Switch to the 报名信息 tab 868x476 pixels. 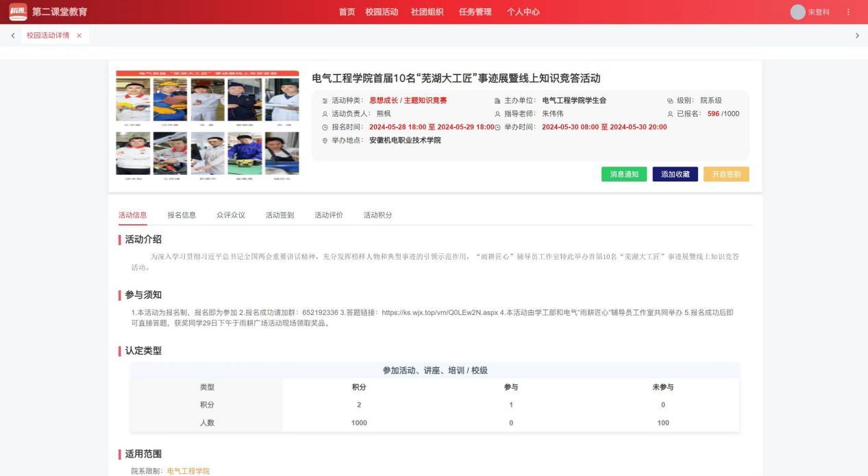(182, 215)
